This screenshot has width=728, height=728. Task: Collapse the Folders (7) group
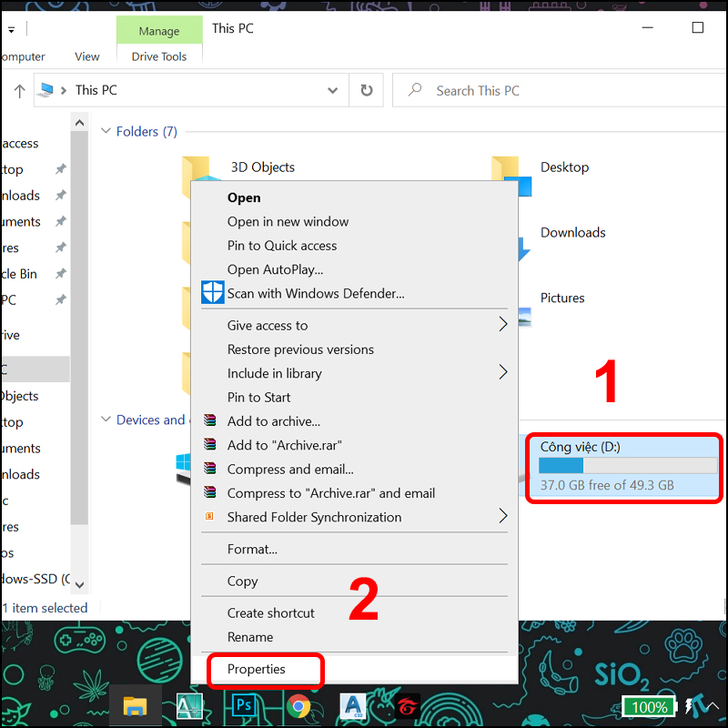106,131
